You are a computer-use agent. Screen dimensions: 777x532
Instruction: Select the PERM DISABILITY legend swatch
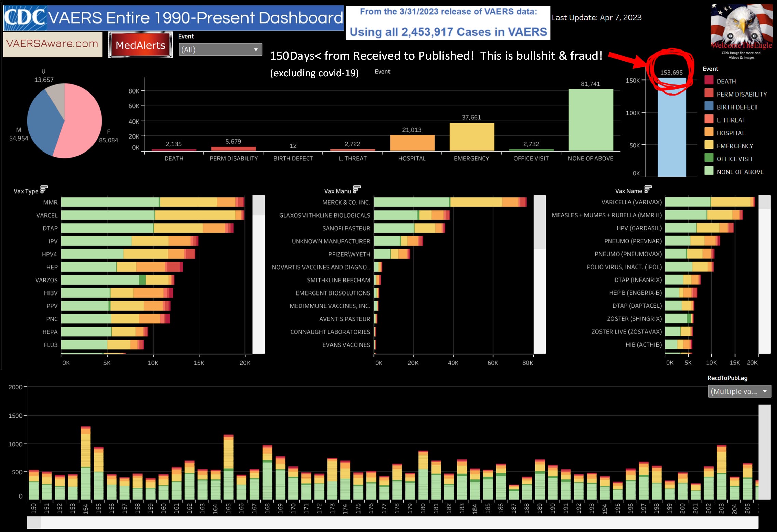[x=709, y=94]
